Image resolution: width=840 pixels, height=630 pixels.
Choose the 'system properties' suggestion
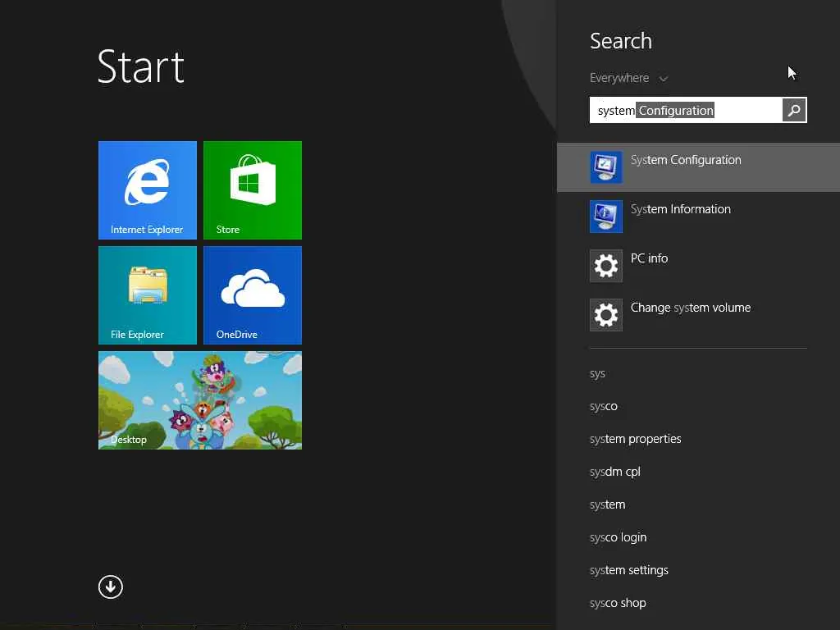pyautogui.click(x=636, y=440)
